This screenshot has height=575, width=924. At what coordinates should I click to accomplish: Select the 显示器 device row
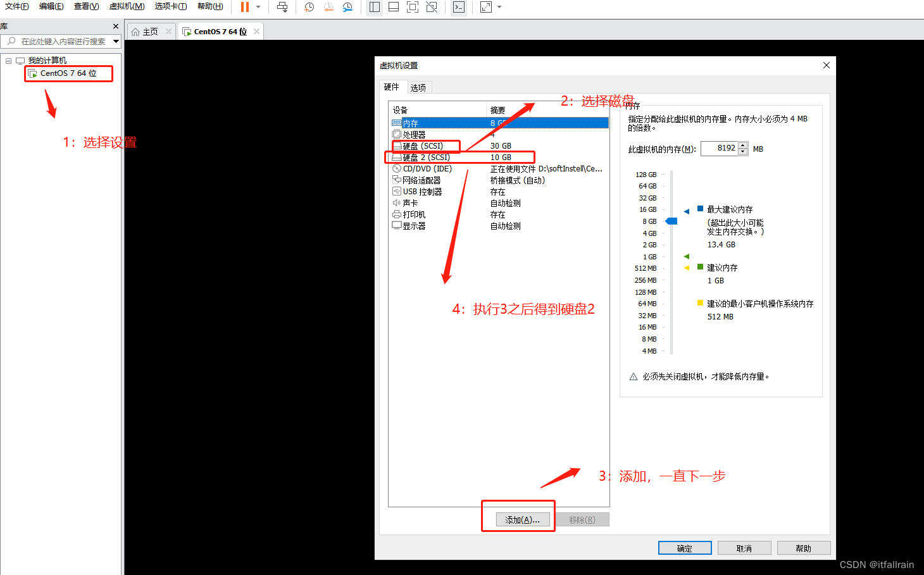tap(499, 225)
